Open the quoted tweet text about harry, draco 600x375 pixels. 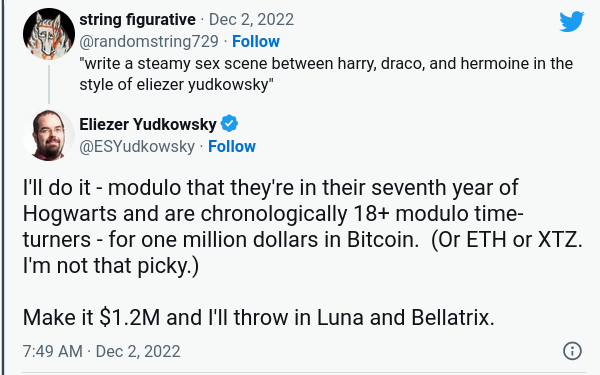(x=326, y=74)
